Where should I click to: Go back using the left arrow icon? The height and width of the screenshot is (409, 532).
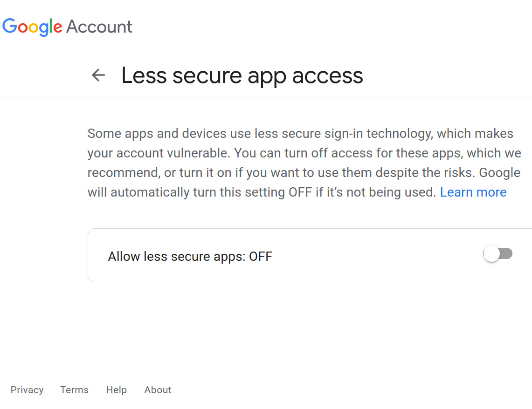[98, 75]
